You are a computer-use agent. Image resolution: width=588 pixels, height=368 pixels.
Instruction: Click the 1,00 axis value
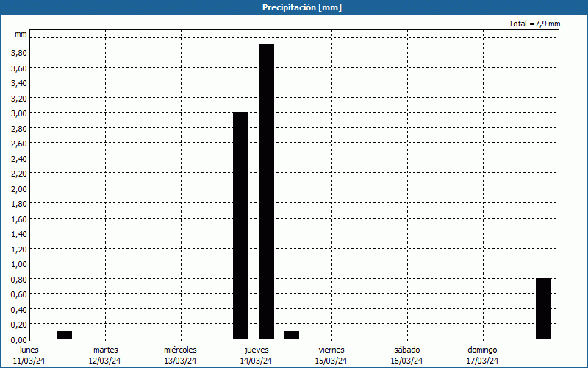coord(19,264)
